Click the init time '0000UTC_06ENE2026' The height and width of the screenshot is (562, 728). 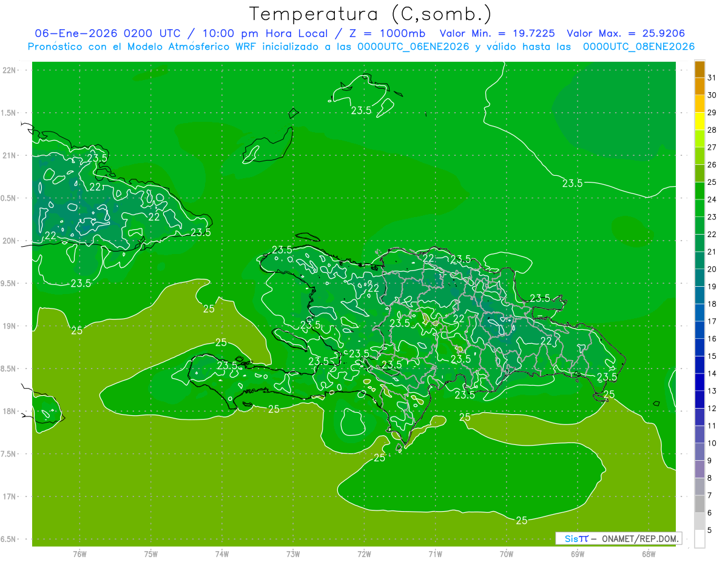(x=414, y=46)
